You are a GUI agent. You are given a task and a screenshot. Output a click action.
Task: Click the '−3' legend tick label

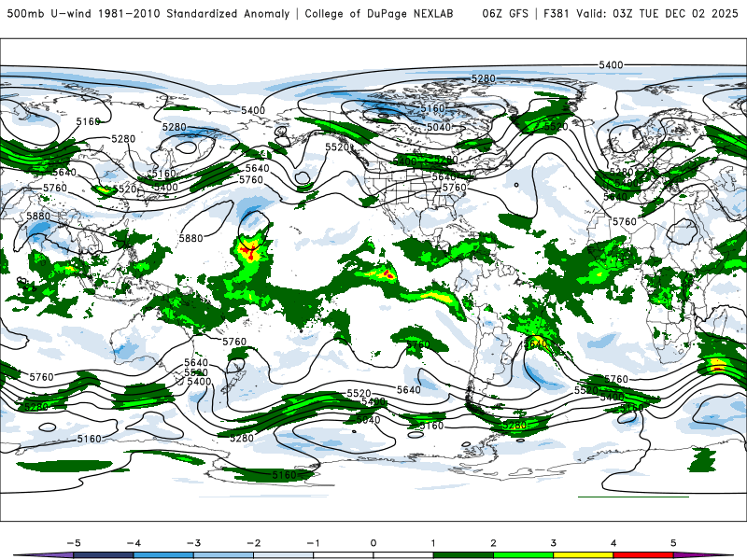coord(193,543)
